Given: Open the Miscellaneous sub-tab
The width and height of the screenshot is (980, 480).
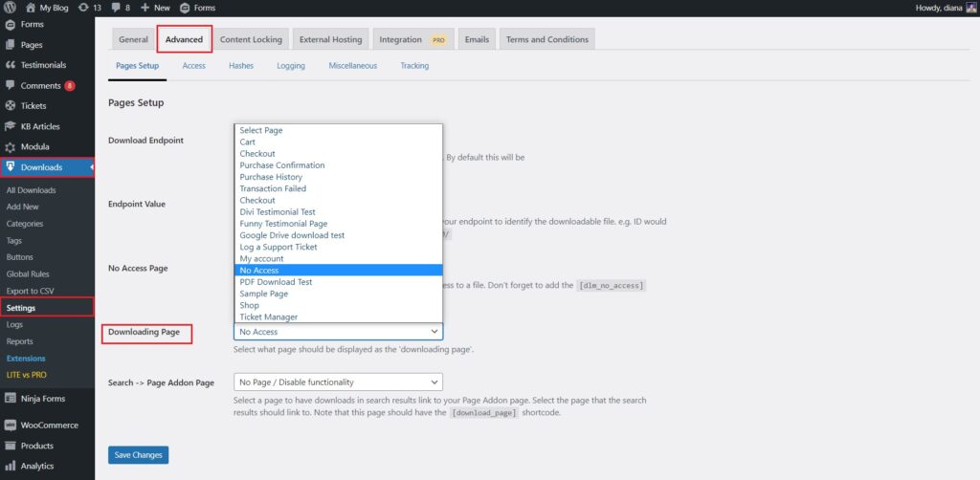Looking at the screenshot, I should pos(353,66).
